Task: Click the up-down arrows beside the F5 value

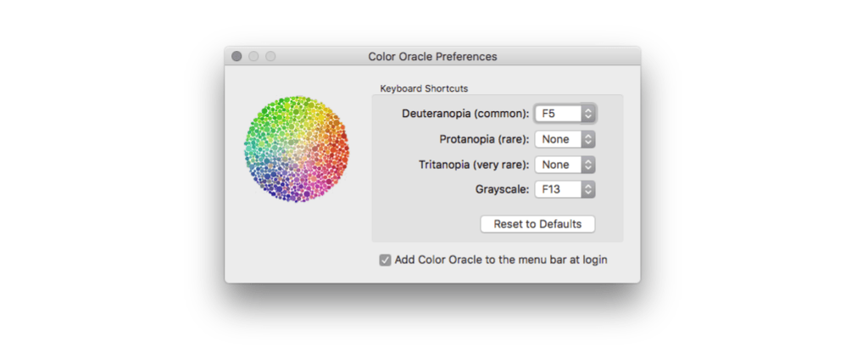Action: coord(588,113)
